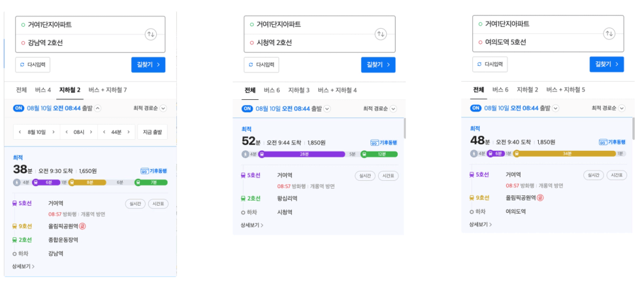Viewport: 644px width, 288px height.
Task: Switch to 지하철 3 tab in 시청역 panel
Action: click(298, 90)
